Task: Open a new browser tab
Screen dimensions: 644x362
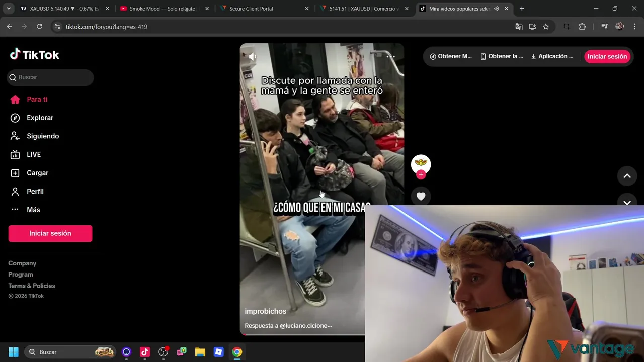Action: (522, 9)
